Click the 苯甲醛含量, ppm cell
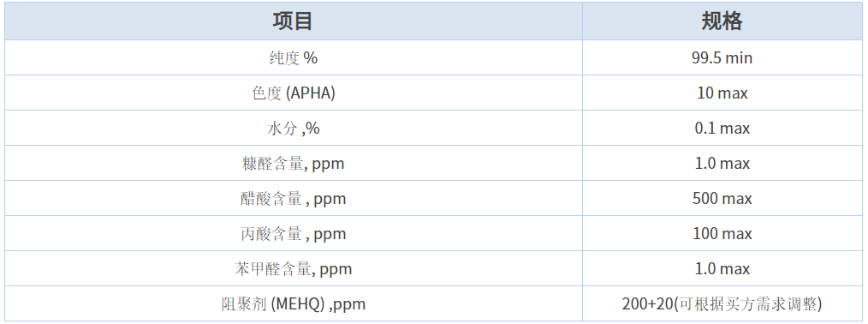 pyautogui.click(x=294, y=268)
